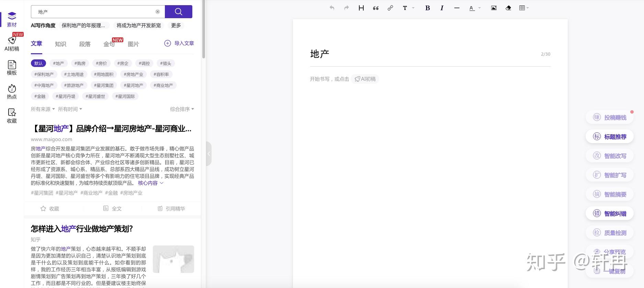
Task: Open the 热点 hot topics panel
Action: 12,92
